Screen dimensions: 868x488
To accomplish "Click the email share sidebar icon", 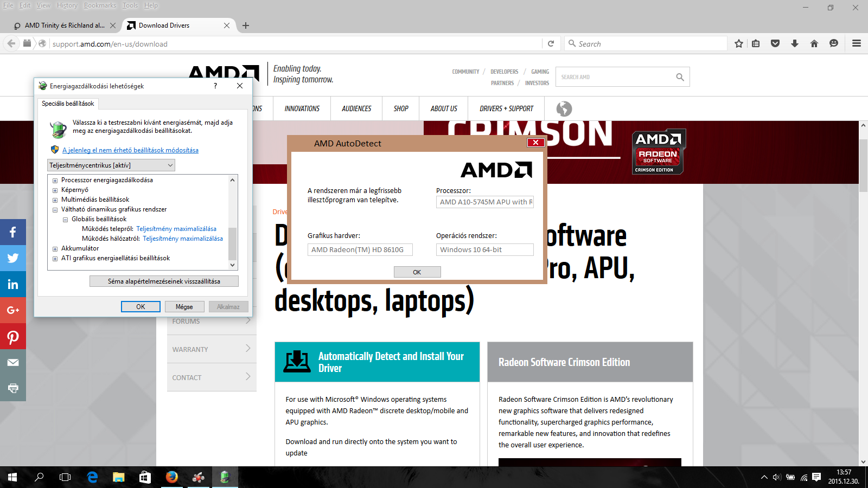I will click(x=13, y=362).
